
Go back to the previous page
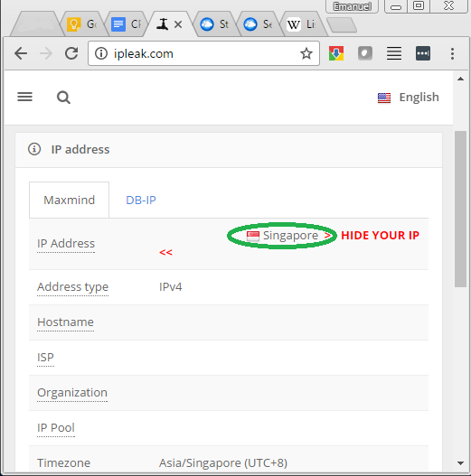click(21, 53)
